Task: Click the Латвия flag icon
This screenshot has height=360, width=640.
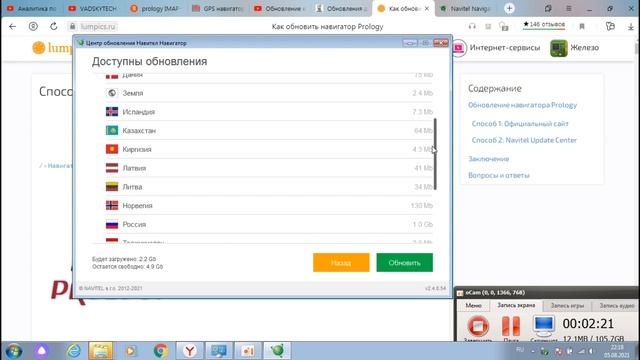Action: 112,168
